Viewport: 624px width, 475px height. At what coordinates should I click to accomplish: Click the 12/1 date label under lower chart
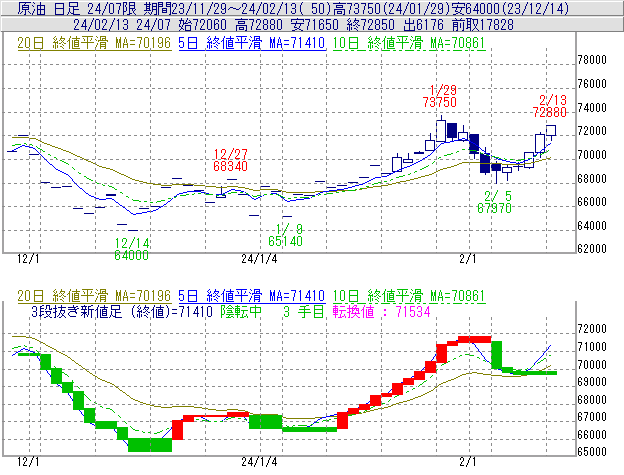click(x=28, y=462)
